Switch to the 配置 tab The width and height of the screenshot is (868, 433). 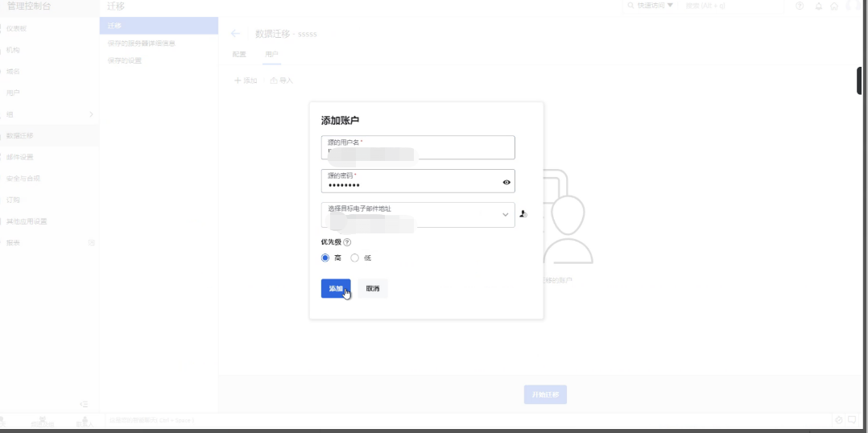pyautogui.click(x=239, y=55)
